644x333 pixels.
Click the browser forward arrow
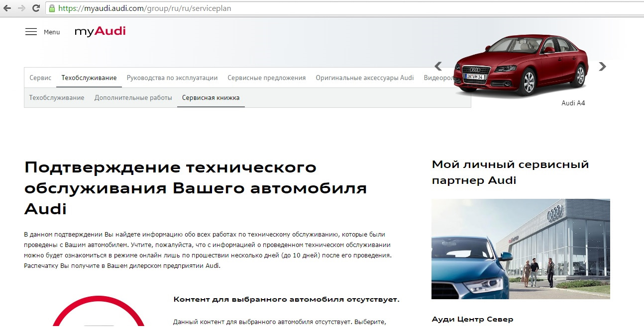(21, 8)
